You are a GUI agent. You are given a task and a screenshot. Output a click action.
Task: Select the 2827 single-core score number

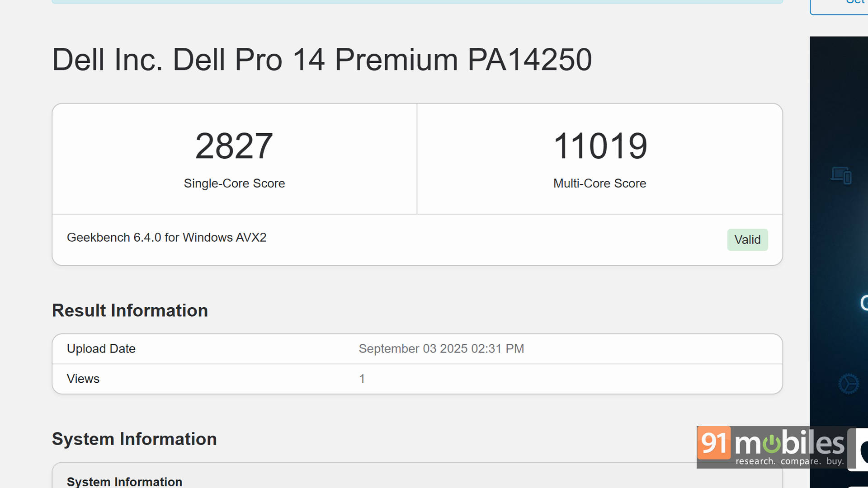click(234, 146)
